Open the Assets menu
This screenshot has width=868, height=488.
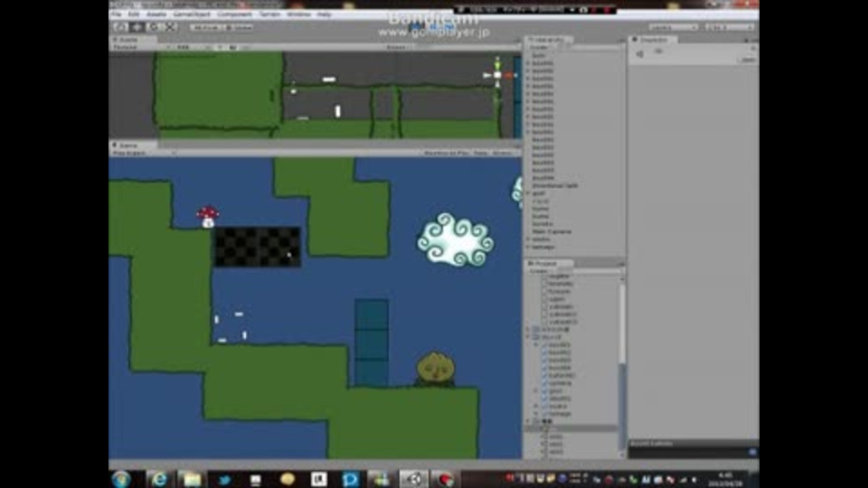click(156, 14)
